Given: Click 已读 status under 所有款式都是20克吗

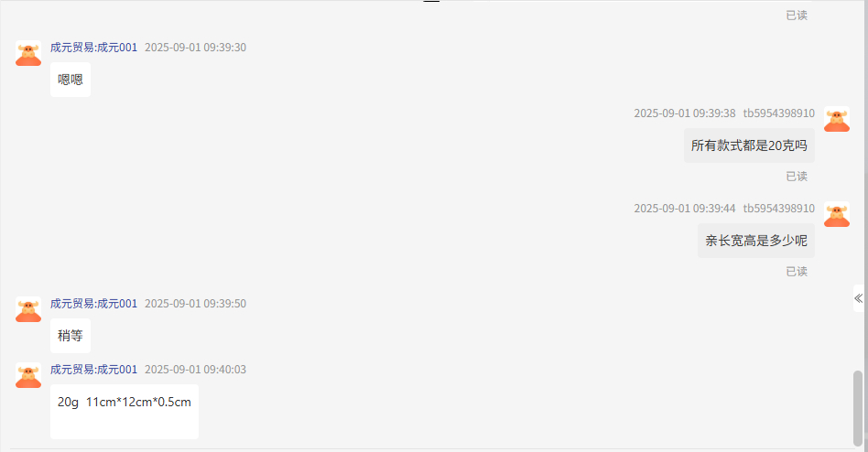Looking at the screenshot, I should click(797, 177).
